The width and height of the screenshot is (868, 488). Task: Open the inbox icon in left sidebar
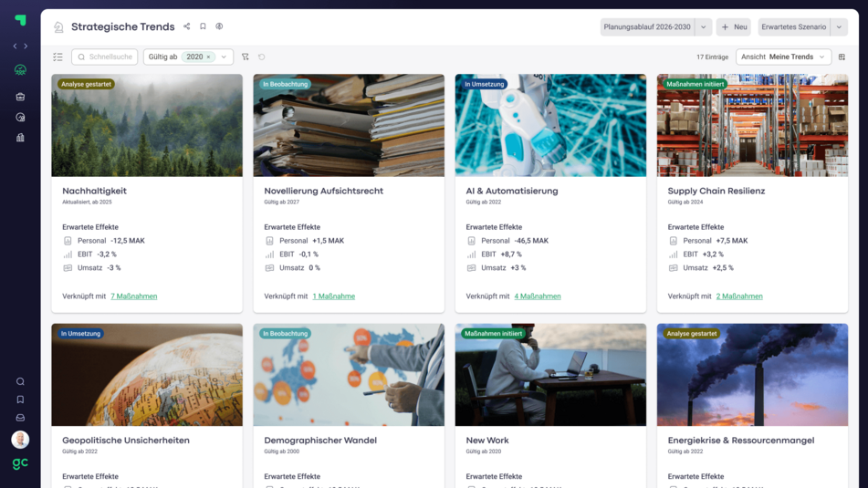[x=20, y=418]
